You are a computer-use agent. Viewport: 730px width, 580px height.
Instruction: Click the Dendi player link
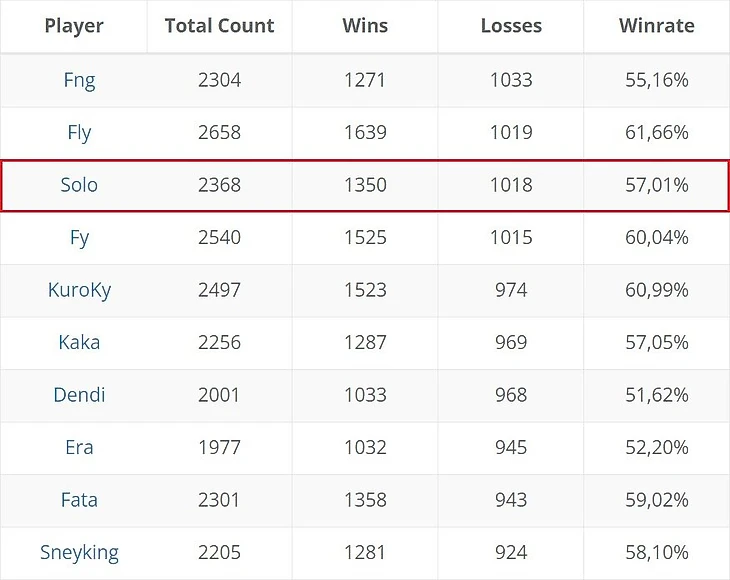click(x=79, y=395)
